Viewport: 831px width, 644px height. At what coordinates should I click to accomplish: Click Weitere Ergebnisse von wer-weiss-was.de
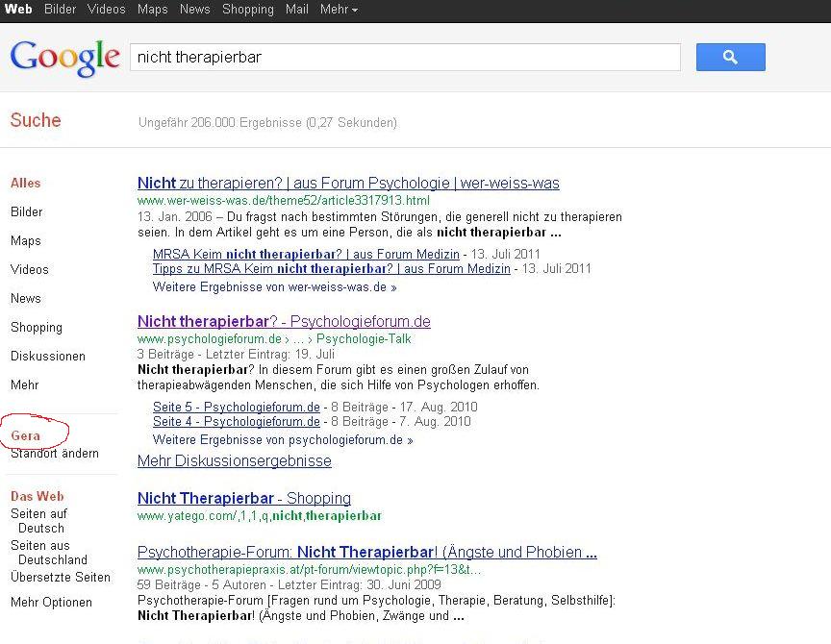[274, 286]
